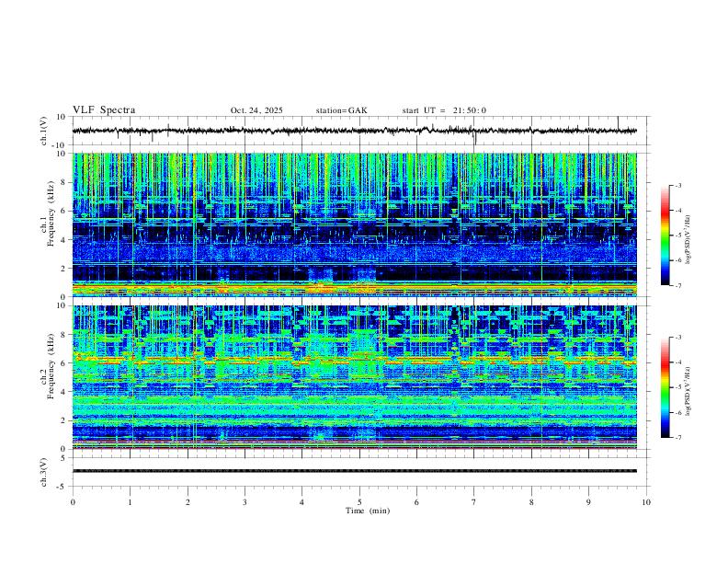Click the ch.1 spectrogram color bar
This screenshot has height=563, width=728.
(665, 236)
